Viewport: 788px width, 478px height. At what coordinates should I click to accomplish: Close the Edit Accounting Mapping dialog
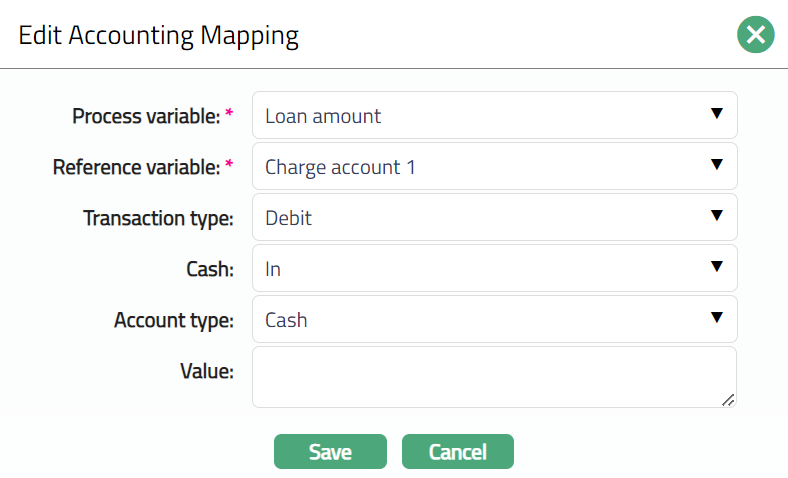[756, 35]
